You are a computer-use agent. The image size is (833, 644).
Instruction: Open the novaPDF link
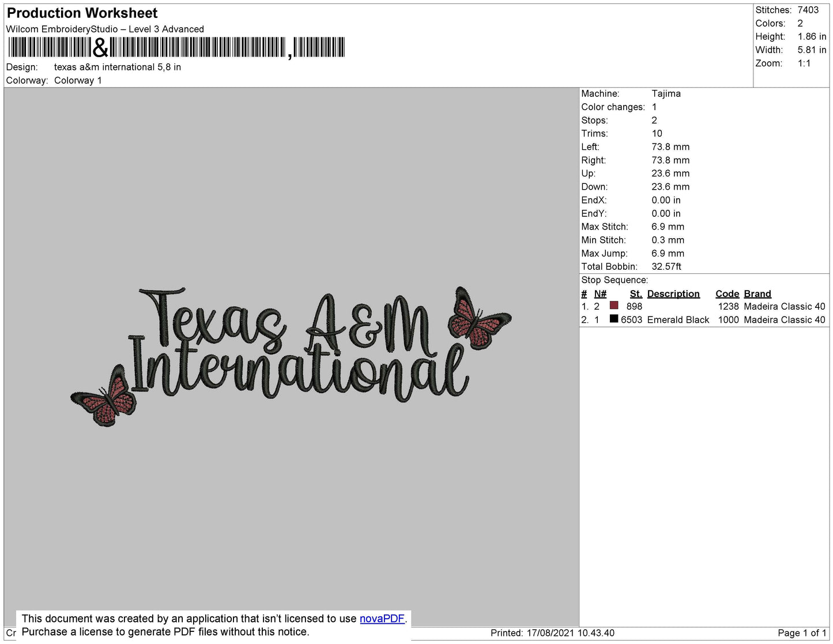[x=382, y=619]
